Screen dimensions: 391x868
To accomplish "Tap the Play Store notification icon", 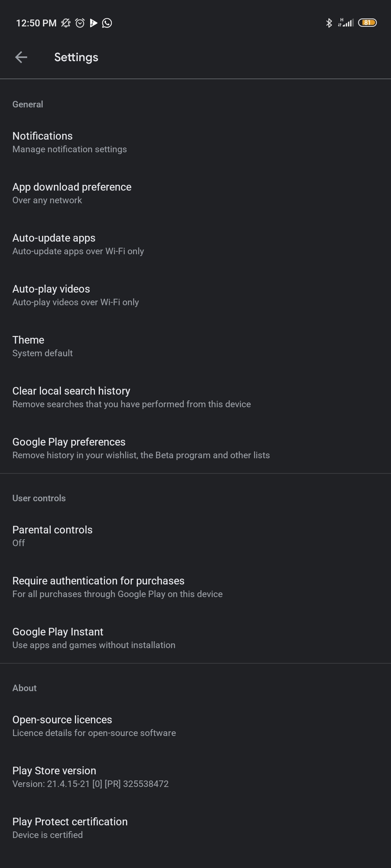I will coord(93,23).
